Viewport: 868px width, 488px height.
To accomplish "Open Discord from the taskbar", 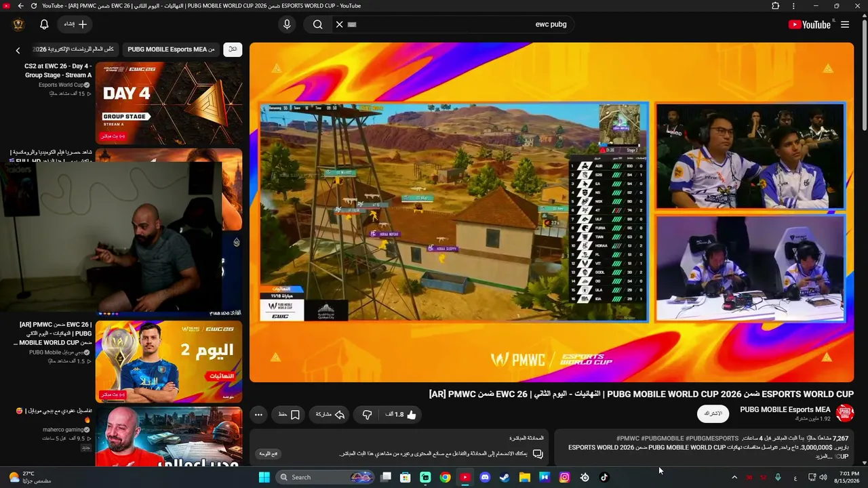I will (x=485, y=477).
